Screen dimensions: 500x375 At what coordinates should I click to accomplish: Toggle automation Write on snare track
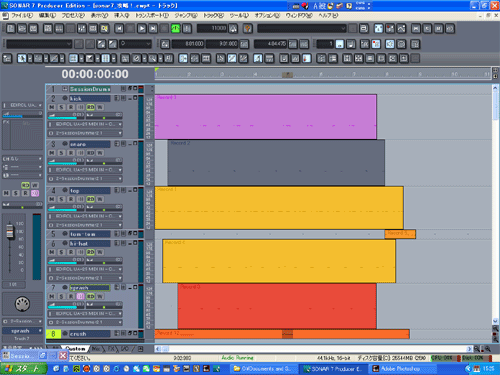click(x=100, y=153)
